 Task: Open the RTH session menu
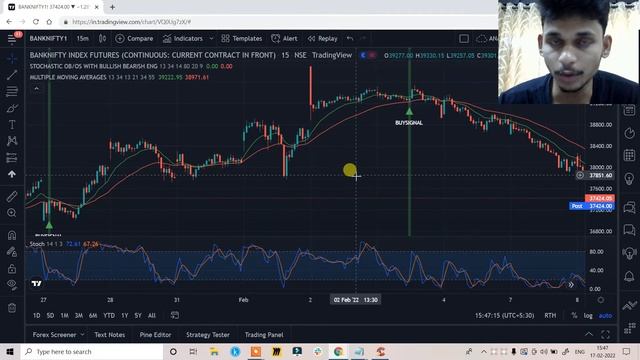pos(550,316)
